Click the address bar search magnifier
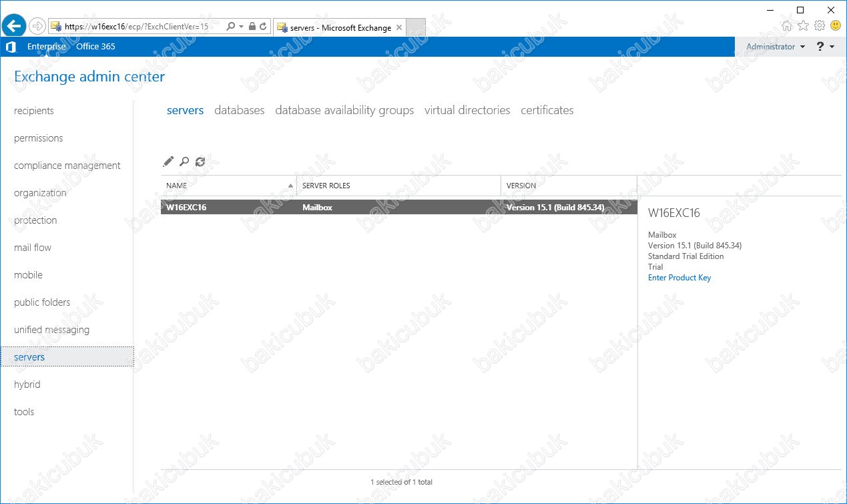This screenshot has height=504, width=847. [231, 27]
